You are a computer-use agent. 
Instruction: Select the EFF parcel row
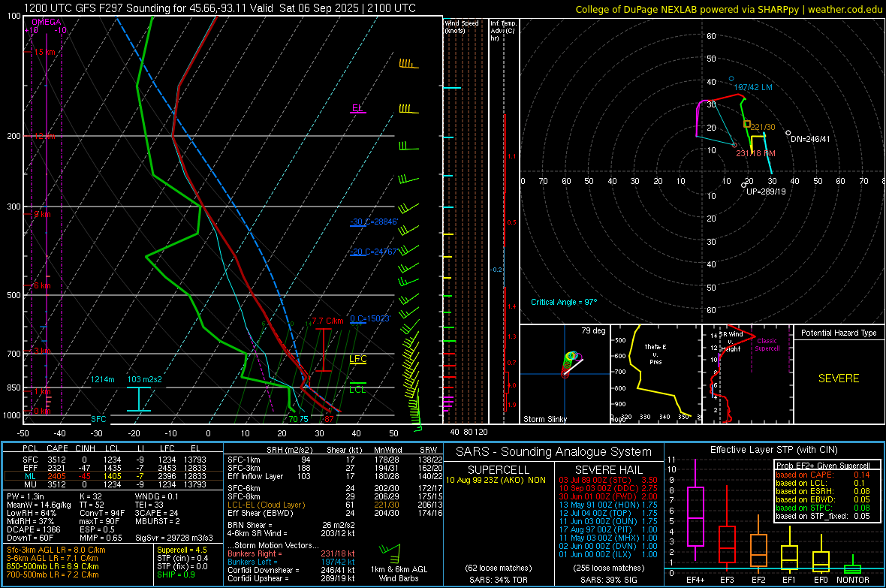click(x=113, y=468)
